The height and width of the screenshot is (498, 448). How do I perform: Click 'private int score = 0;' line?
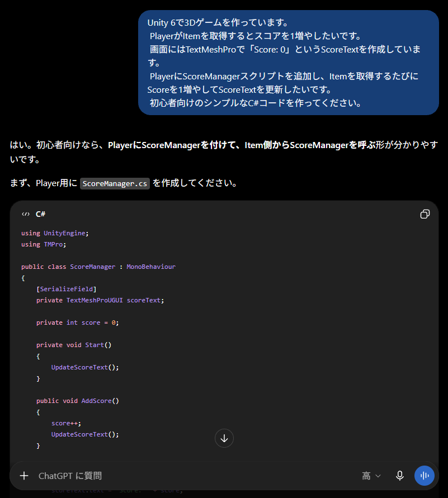[78, 322]
